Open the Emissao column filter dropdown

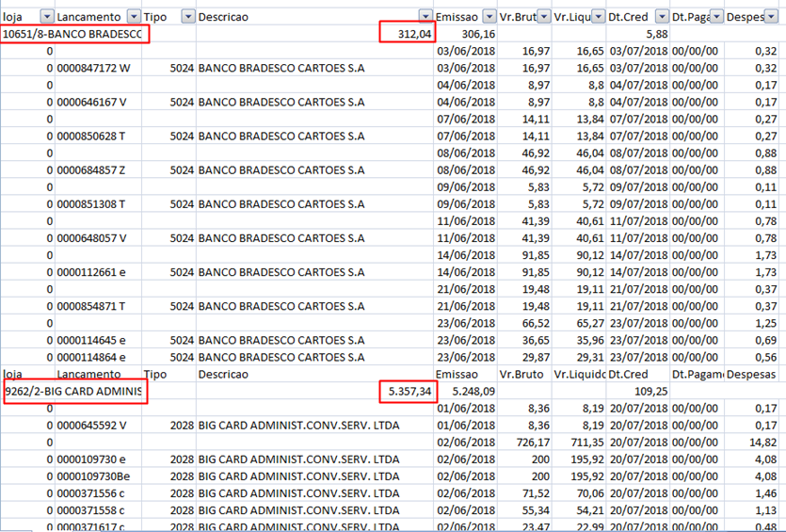point(489,17)
